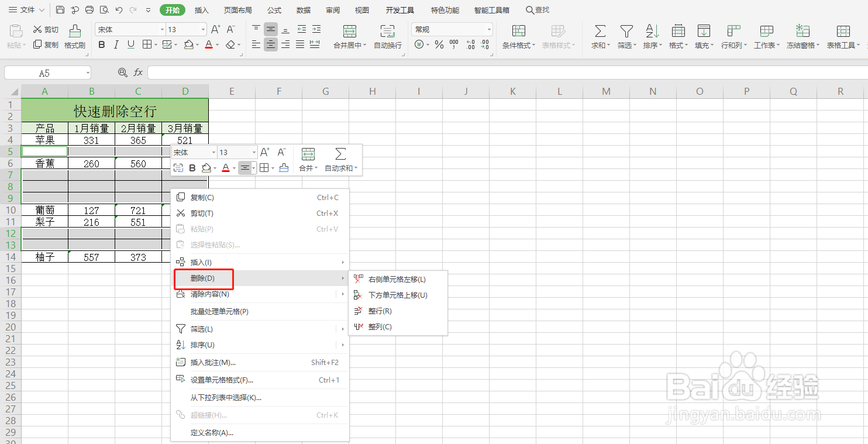Switch to the 插入 ribbon tab
Screen dimensions: 868x444
pos(202,10)
